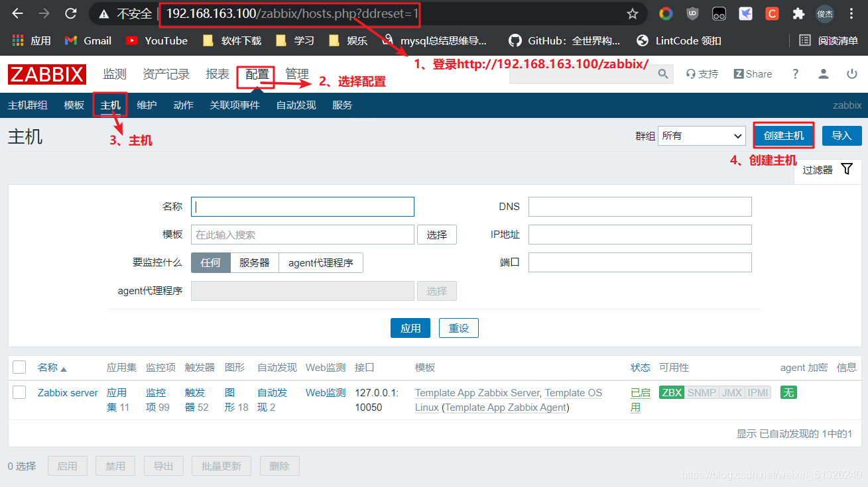
Task: Open the Chrome profile avatar
Action: [x=825, y=14]
